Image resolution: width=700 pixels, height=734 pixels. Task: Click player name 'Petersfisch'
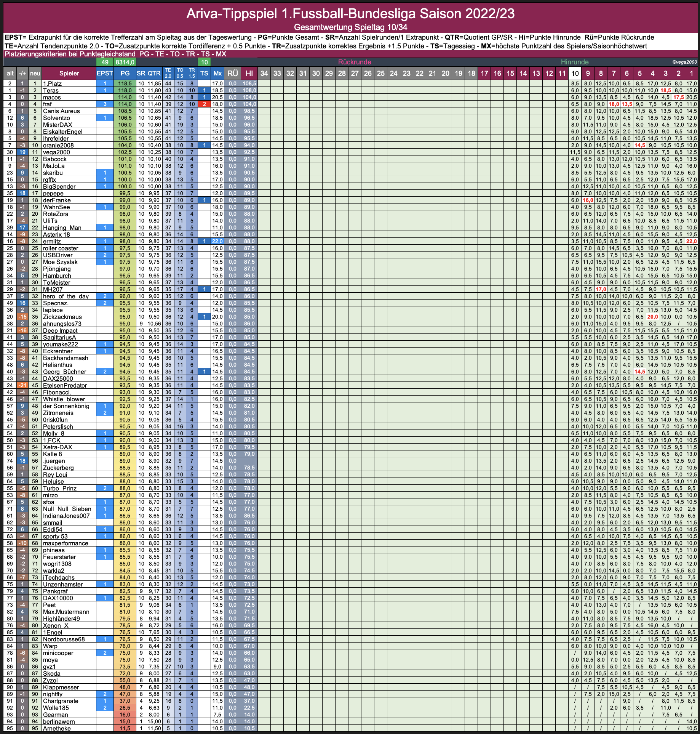[58, 426]
